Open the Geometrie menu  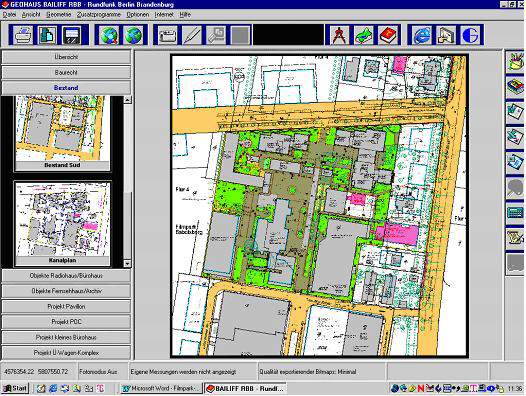coord(59,15)
